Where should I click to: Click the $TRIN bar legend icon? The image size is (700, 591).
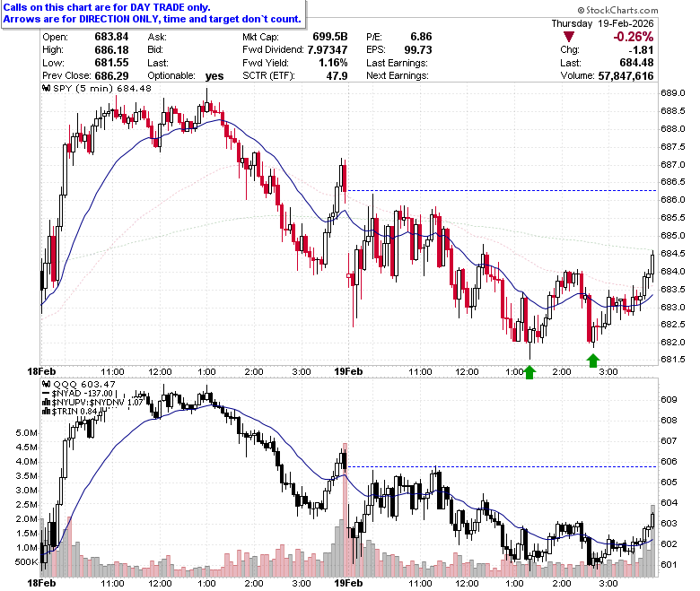click(x=47, y=412)
